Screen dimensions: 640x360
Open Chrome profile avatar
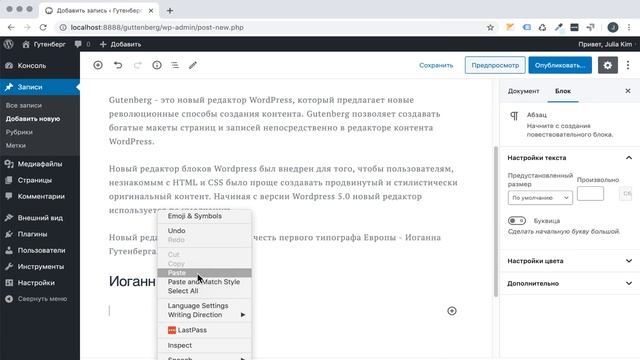coord(613,27)
